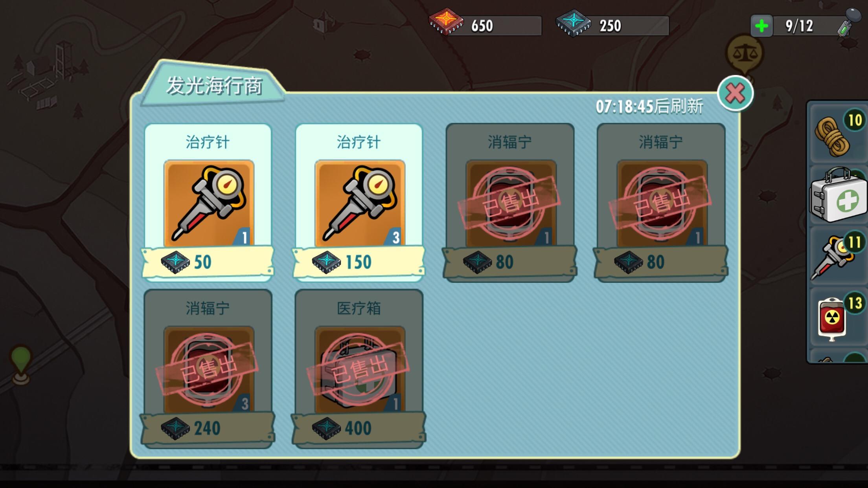
Task: Select the medical kit in sidebar
Action: pos(837,195)
